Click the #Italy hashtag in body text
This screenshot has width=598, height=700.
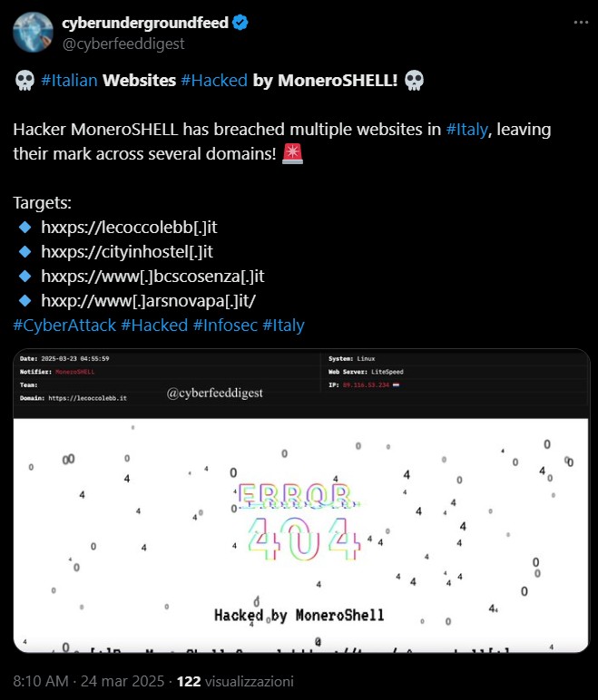[x=468, y=130]
